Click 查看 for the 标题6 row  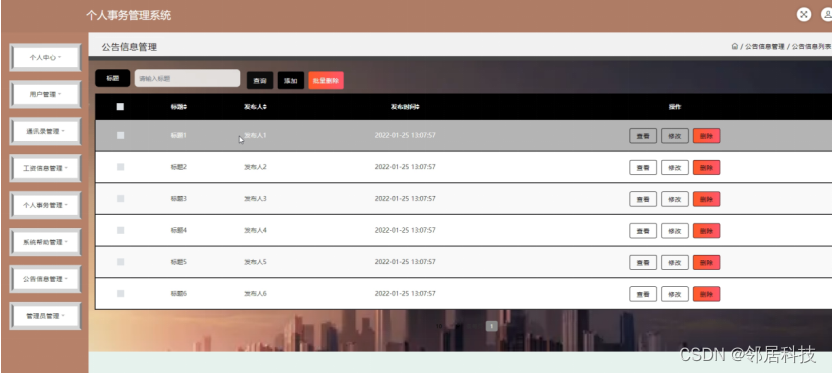click(x=643, y=294)
